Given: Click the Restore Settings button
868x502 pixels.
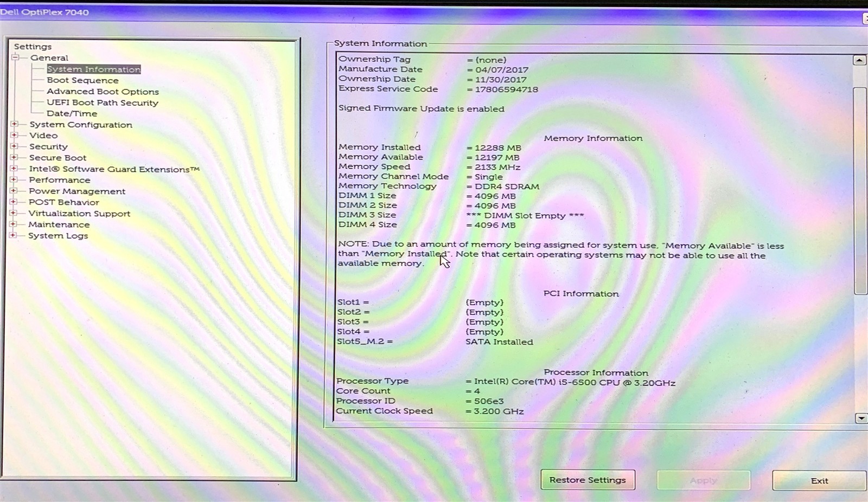Looking at the screenshot, I should tap(588, 480).
